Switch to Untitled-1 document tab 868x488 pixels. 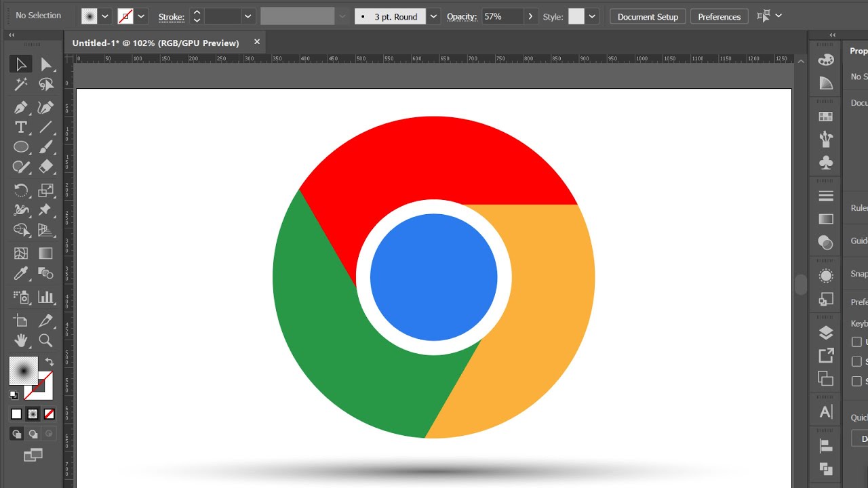pos(156,43)
